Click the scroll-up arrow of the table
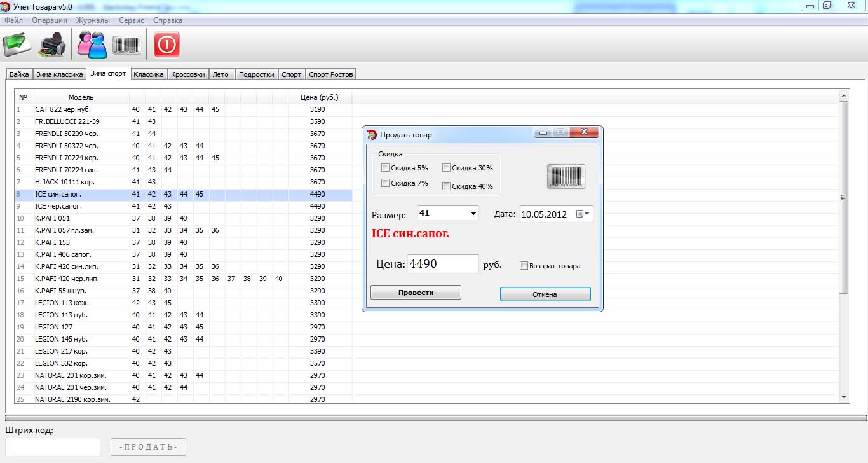868x463 pixels. tap(844, 95)
